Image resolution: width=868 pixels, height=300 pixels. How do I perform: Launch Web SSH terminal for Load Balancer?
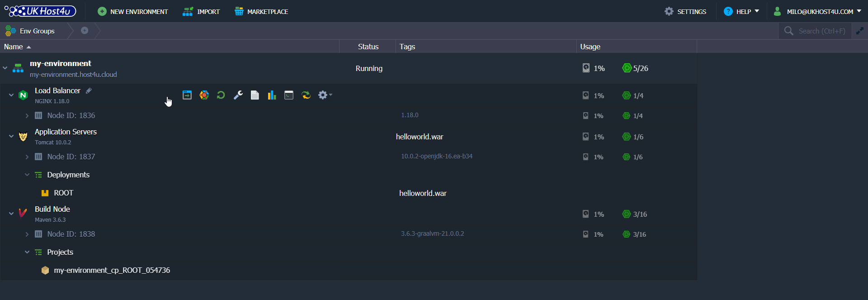coord(289,95)
